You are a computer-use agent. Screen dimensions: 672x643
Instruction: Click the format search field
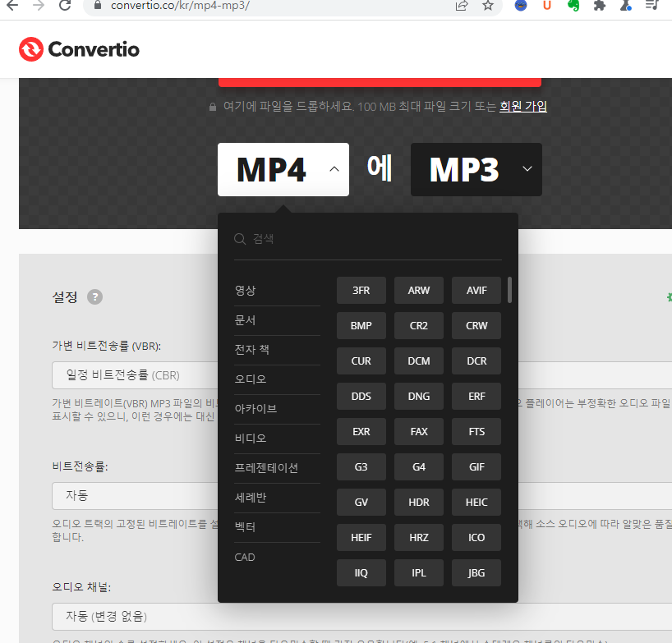coord(368,239)
